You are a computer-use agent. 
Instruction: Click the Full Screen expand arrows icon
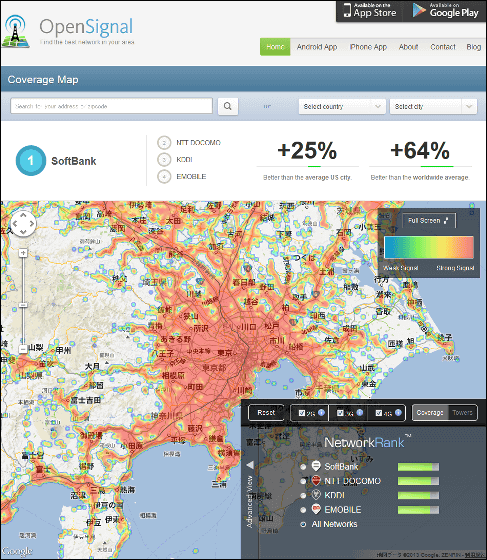pos(446,220)
